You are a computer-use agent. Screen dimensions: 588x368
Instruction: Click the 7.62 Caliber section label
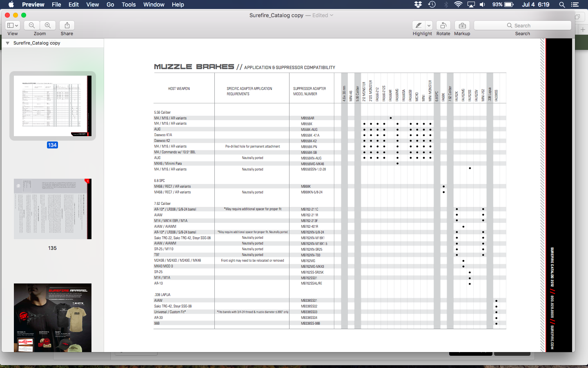point(162,204)
